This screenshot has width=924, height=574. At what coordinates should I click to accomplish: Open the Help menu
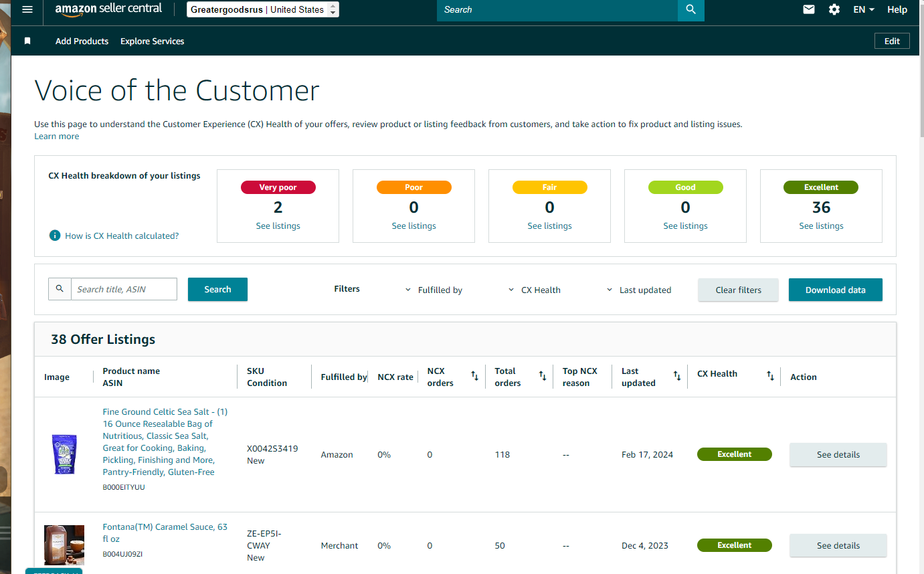coord(897,9)
